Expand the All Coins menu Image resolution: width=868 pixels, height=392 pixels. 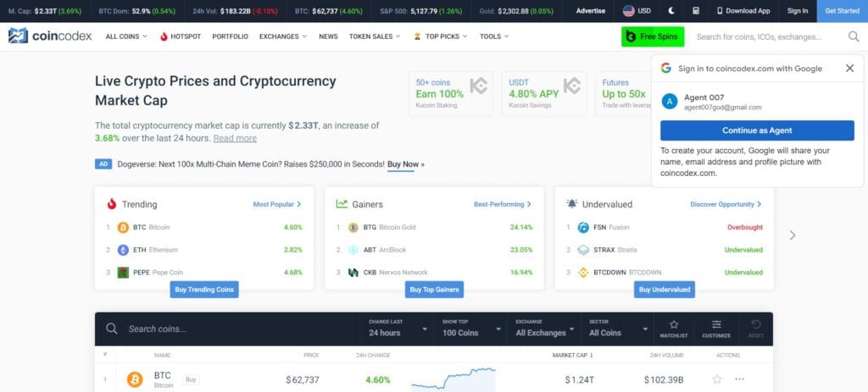pyautogui.click(x=126, y=36)
